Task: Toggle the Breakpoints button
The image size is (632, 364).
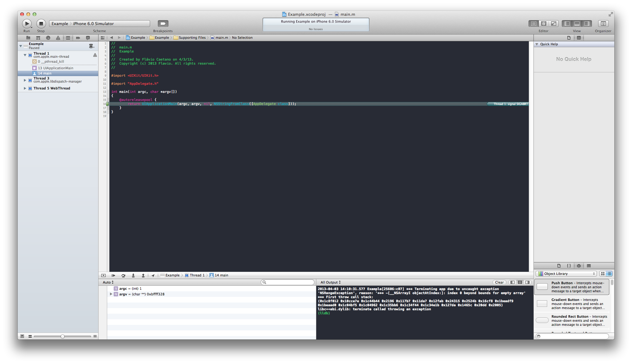Action: 163,24
